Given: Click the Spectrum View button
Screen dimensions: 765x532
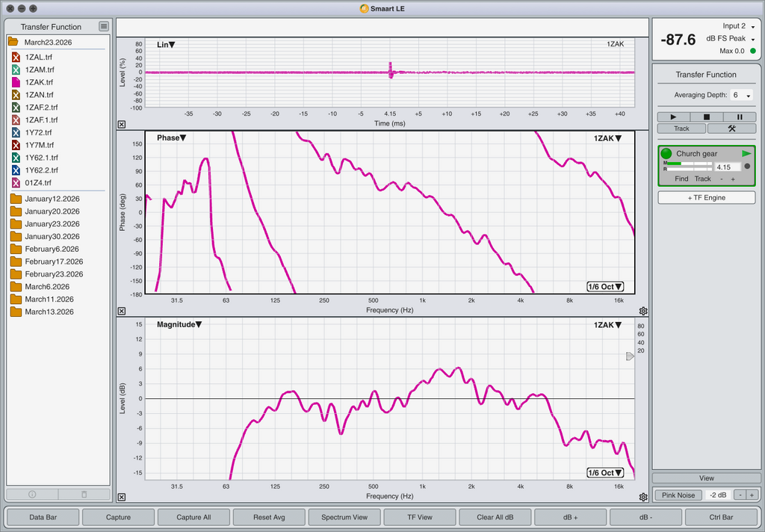Looking at the screenshot, I should tap(344, 517).
